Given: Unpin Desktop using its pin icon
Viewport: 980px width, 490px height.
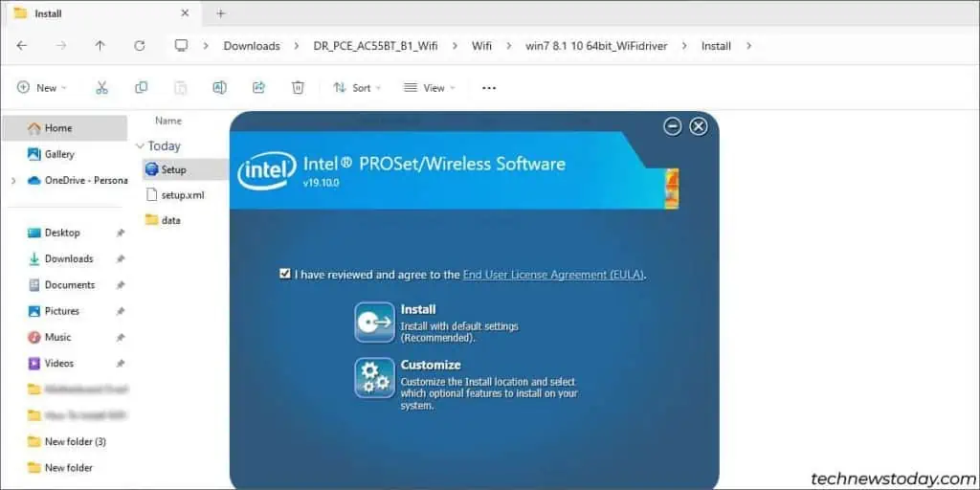Looking at the screenshot, I should [x=121, y=233].
